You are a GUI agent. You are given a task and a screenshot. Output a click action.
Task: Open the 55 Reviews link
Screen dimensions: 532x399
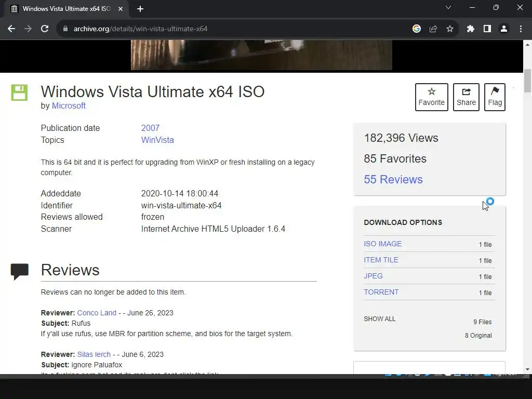393,179
